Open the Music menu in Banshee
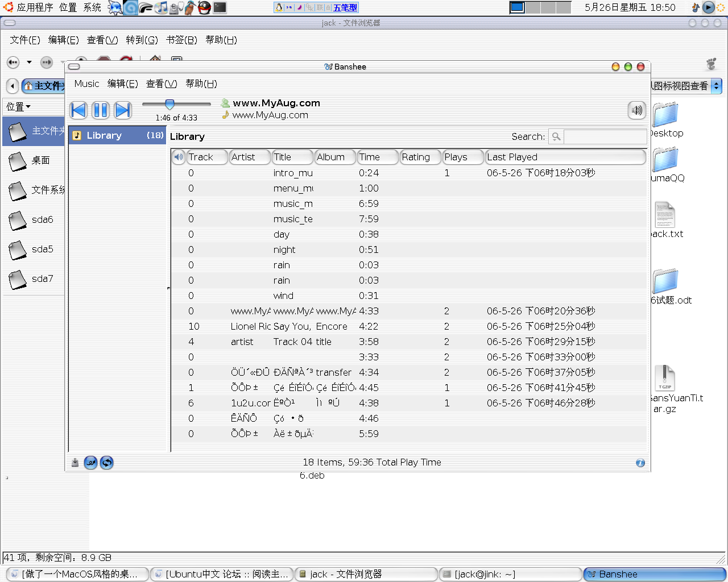728x582 pixels. pos(86,84)
